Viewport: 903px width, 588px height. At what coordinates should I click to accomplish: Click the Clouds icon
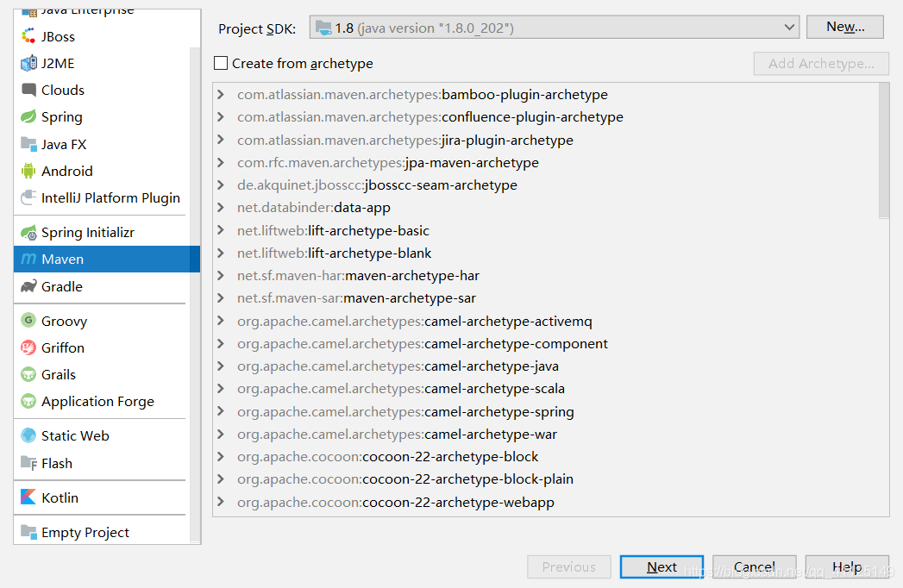28,90
